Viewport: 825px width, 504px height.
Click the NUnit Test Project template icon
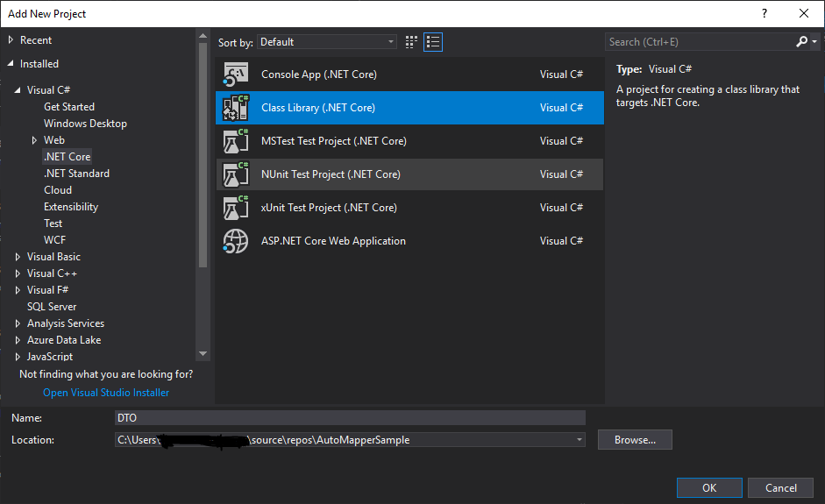click(x=235, y=174)
